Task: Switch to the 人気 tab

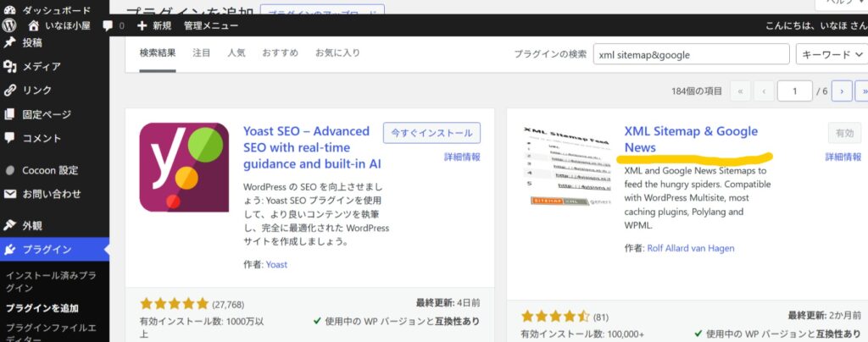Action: pyautogui.click(x=236, y=53)
